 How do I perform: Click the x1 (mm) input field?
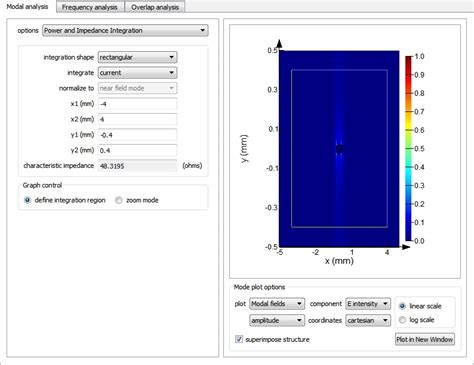pos(137,104)
